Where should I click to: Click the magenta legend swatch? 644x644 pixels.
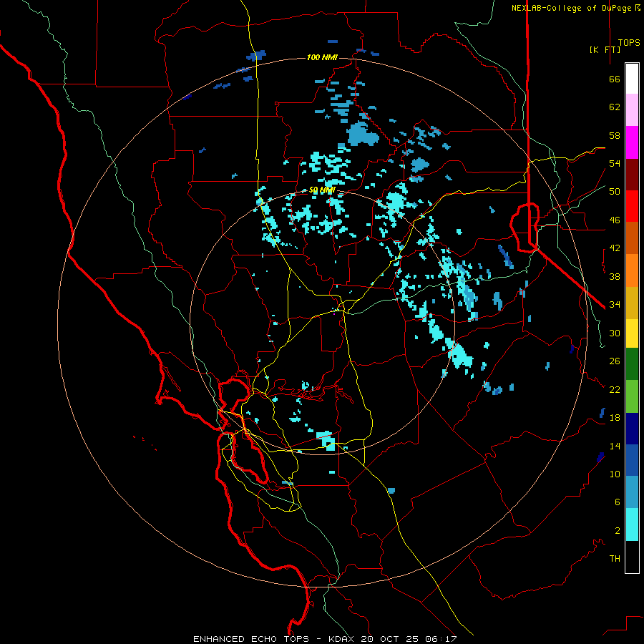tap(632, 142)
